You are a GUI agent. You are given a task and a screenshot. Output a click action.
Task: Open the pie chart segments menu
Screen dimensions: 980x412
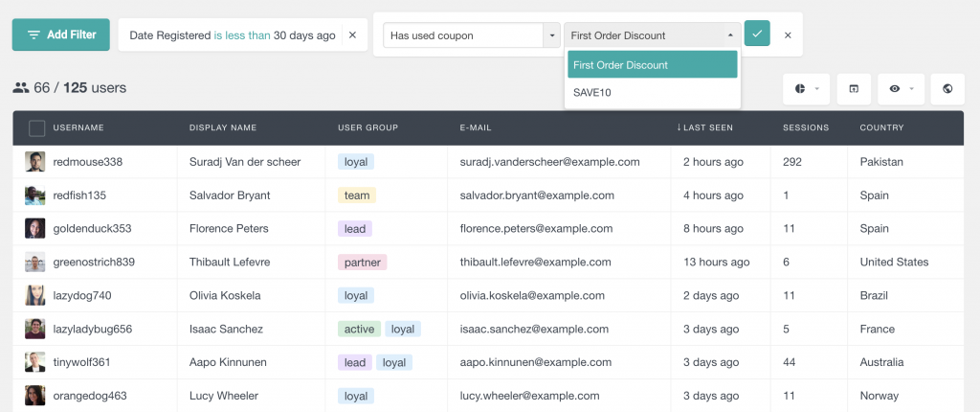[804, 89]
